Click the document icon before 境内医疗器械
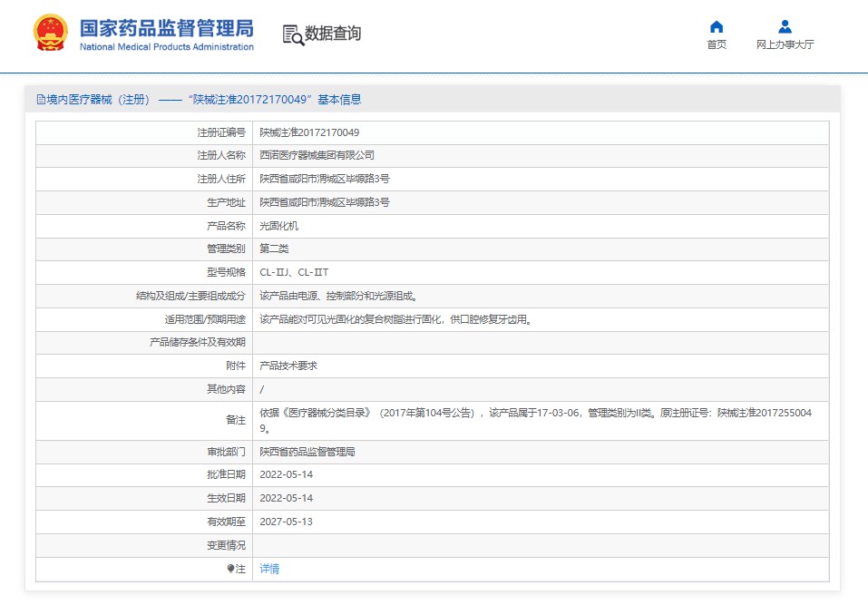The height and width of the screenshot is (605, 868). coord(41,100)
